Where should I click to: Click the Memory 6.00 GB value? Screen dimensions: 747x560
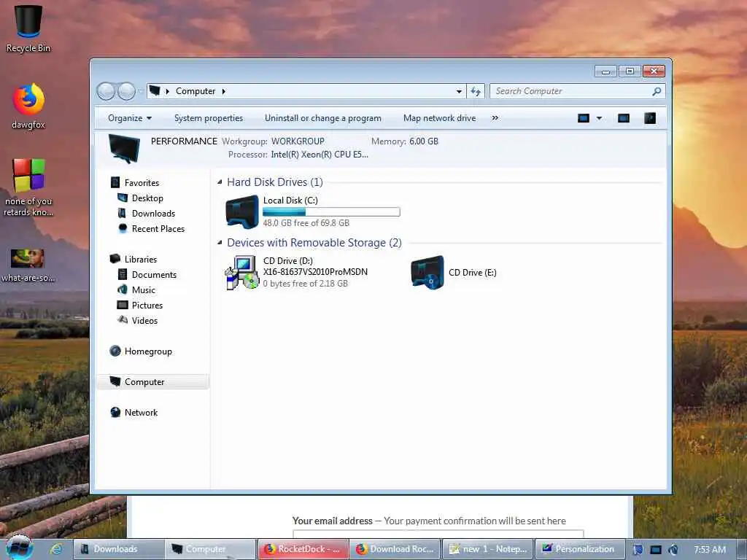pyautogui.click(x=424, y=141)
